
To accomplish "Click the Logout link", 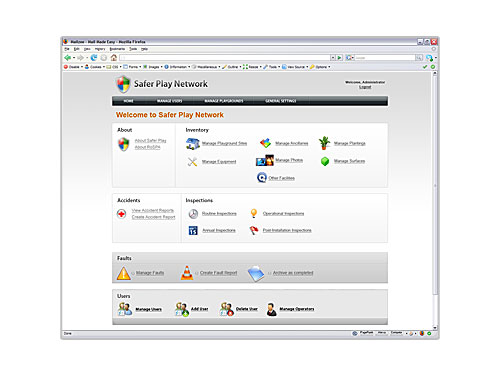I will click(x=365, y=87).
